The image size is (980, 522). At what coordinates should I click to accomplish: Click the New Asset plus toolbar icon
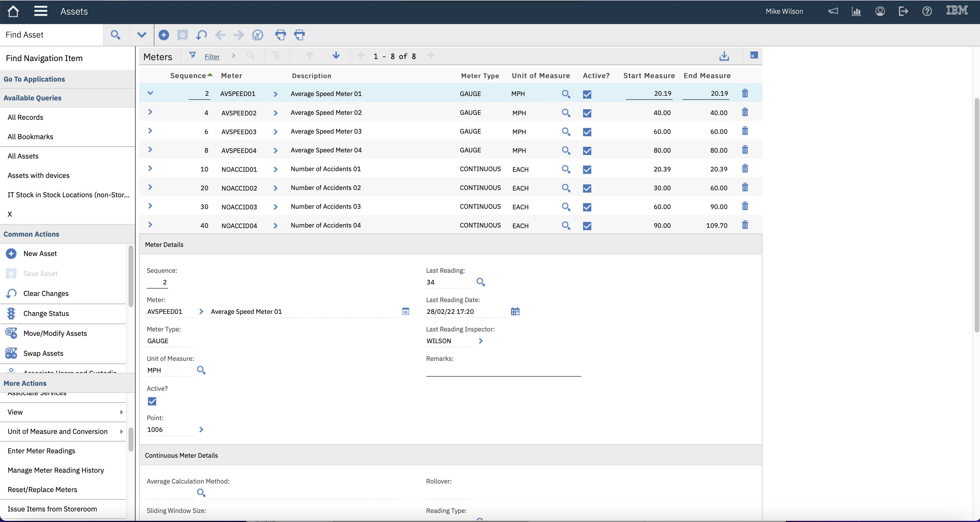coord(164,35)
